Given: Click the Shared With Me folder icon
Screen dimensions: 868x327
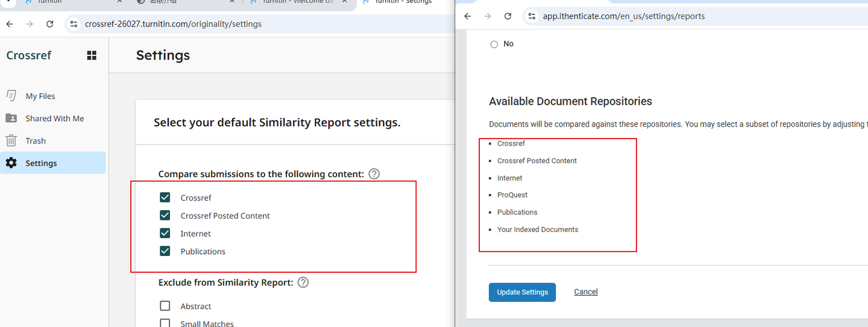Looking at the screenshot, I should 11,118.
